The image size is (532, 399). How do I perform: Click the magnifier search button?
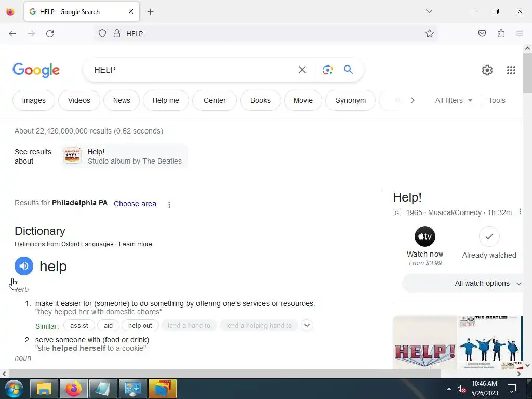pyautogui.click(x=348, y=70)
